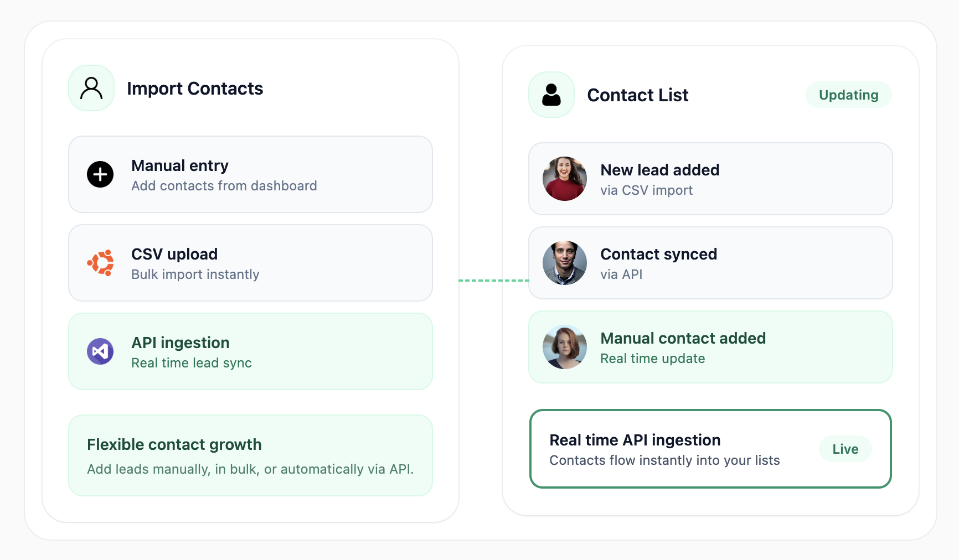Click the Contact List user icon
Viewport: 959px width, 560px height.
(551, 95)
